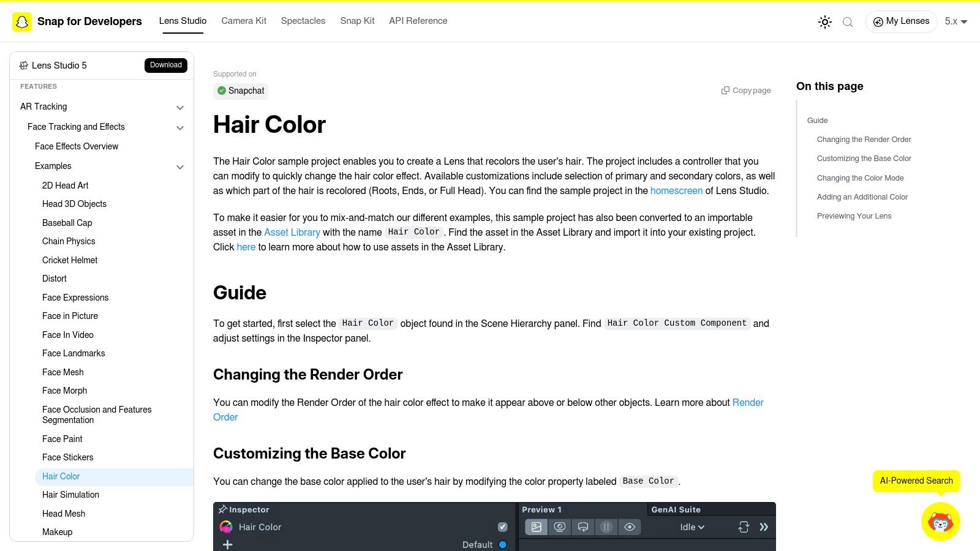Open Baseball Cap example

pos(67,223)
